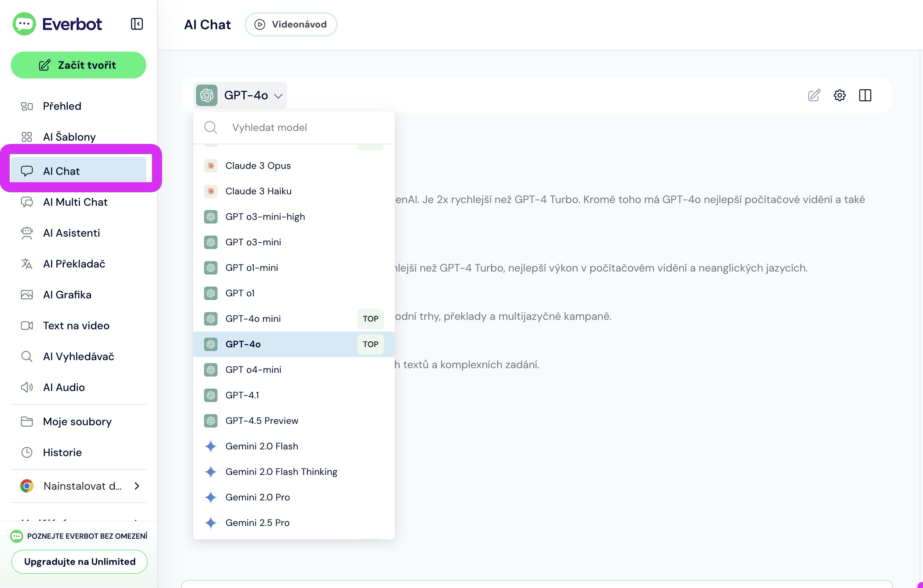This screenshot has height=588, width=923.
Task: Open the Přehled page
Action: click(78, 106)
